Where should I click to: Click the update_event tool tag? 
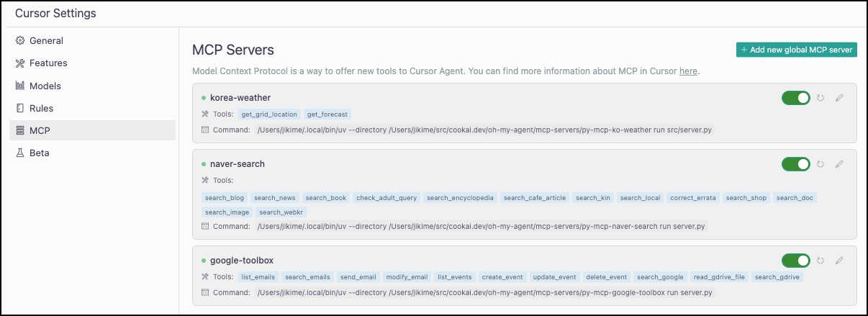555,277
